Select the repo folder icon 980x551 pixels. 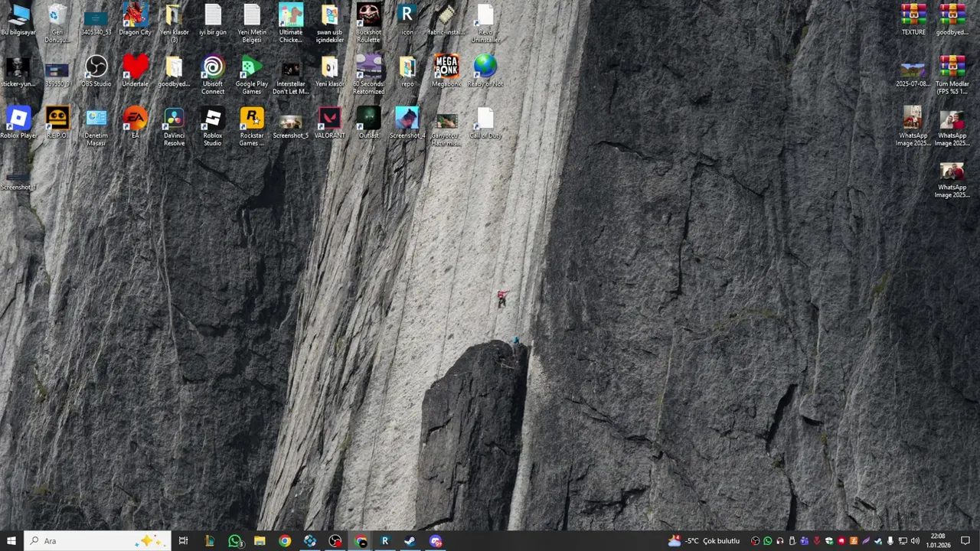point(407,71)
